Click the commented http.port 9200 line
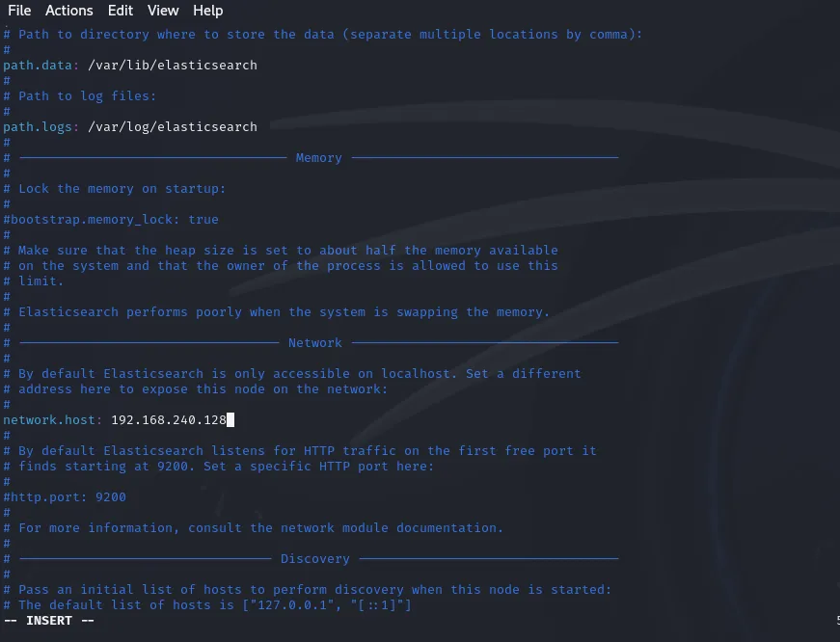840x642 pixels. point(65,496)
